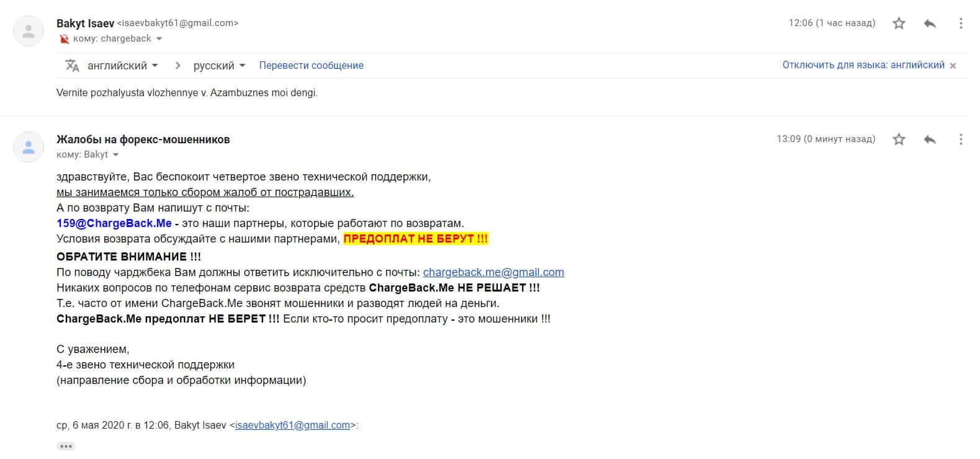980x459 pixels.
Task: Open more options for second message
Action: pos(961,140)
